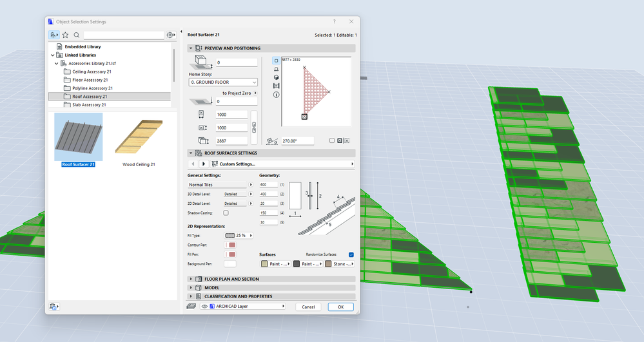Click the height field showing 2887

click(x=231, y=141)
